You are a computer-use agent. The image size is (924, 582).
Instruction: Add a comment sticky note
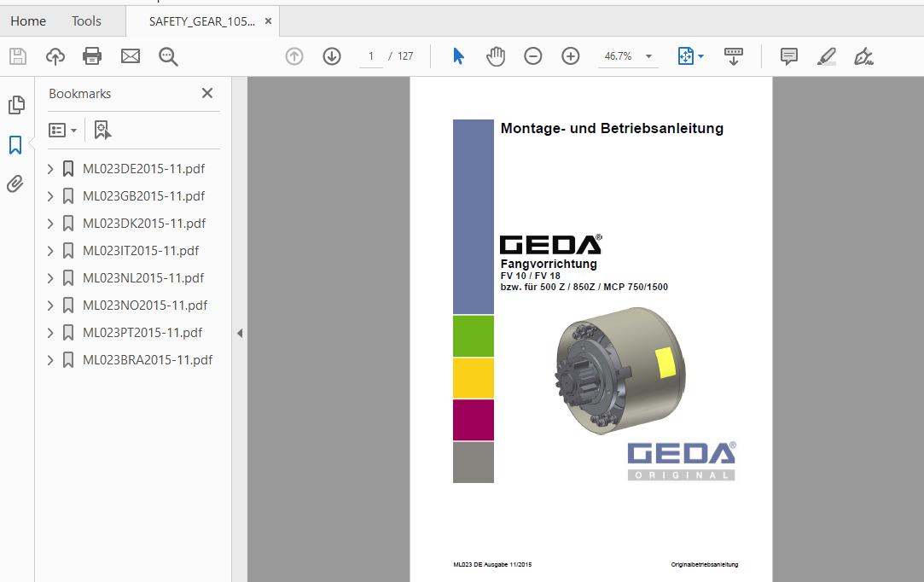(x=788, y=56)
